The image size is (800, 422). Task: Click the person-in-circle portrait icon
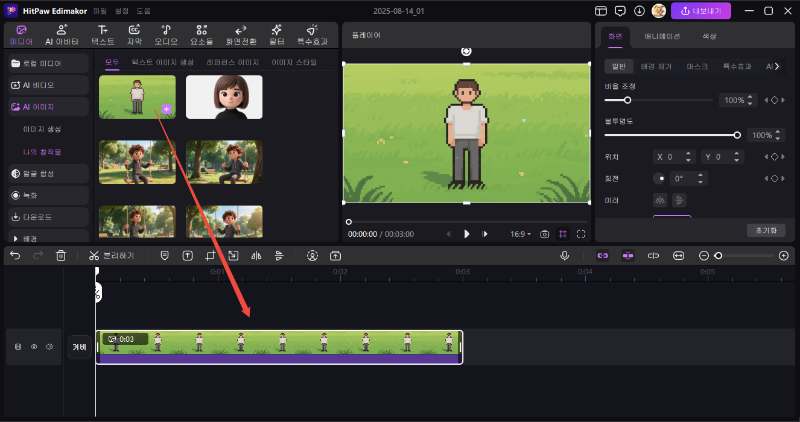tap(312, 256)
